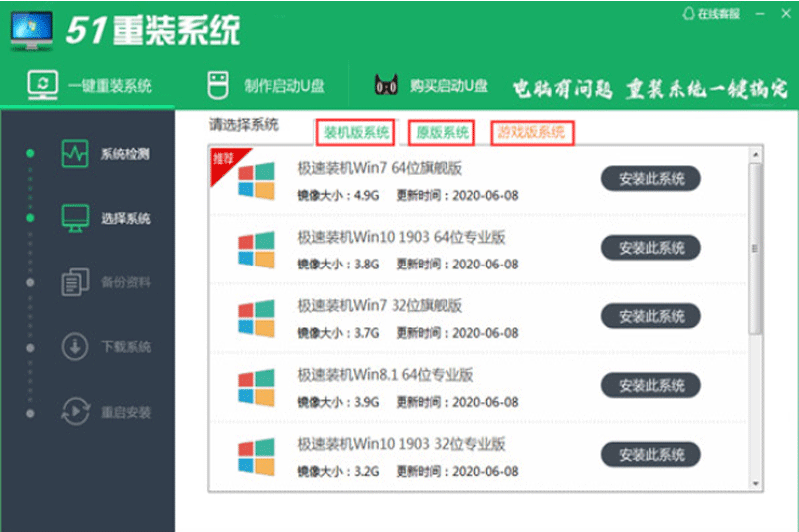Click the reinstall monitor icon
Screen dimensions: 799x532
tap(42, 85)
